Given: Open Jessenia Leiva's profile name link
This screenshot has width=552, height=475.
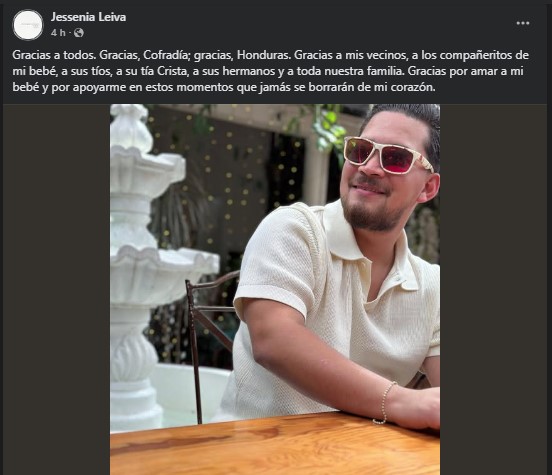Looking at the screenshot, I should coord(88,17).
